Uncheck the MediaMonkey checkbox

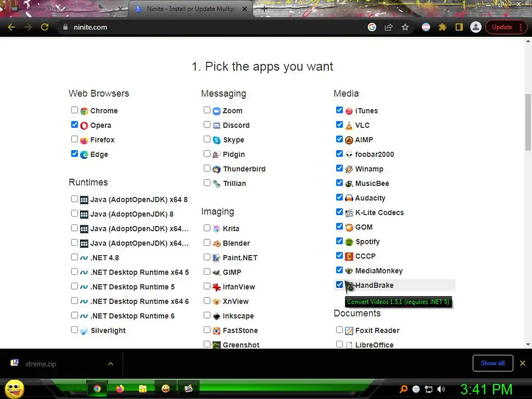[x=339, y=270]
